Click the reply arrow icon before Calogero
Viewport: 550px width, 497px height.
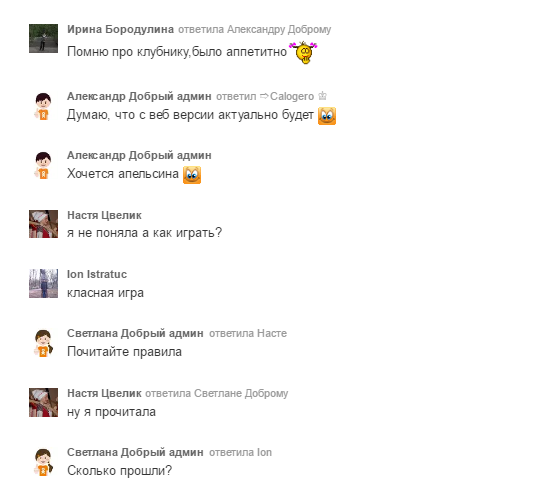tap(264, 96)
